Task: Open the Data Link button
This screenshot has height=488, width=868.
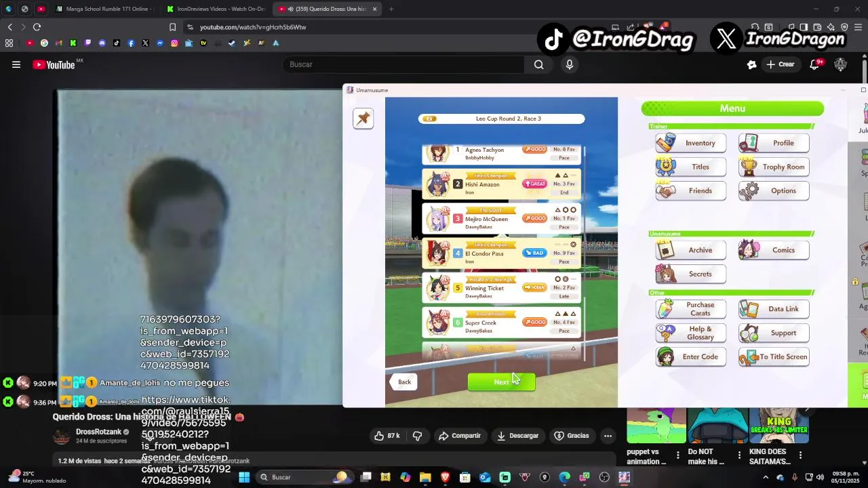Action: pos(774,309)
